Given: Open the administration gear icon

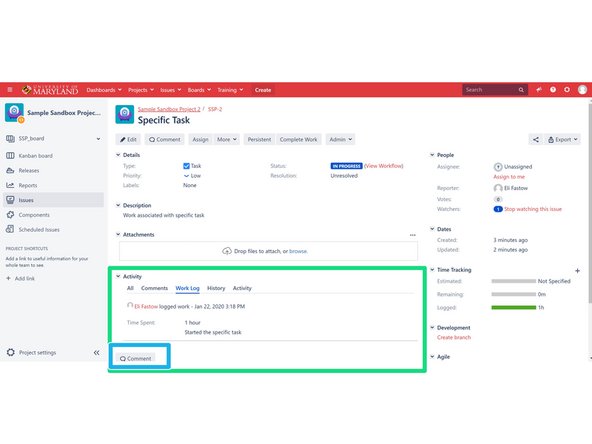Looking at the screenshot, I should coord(567,90).
